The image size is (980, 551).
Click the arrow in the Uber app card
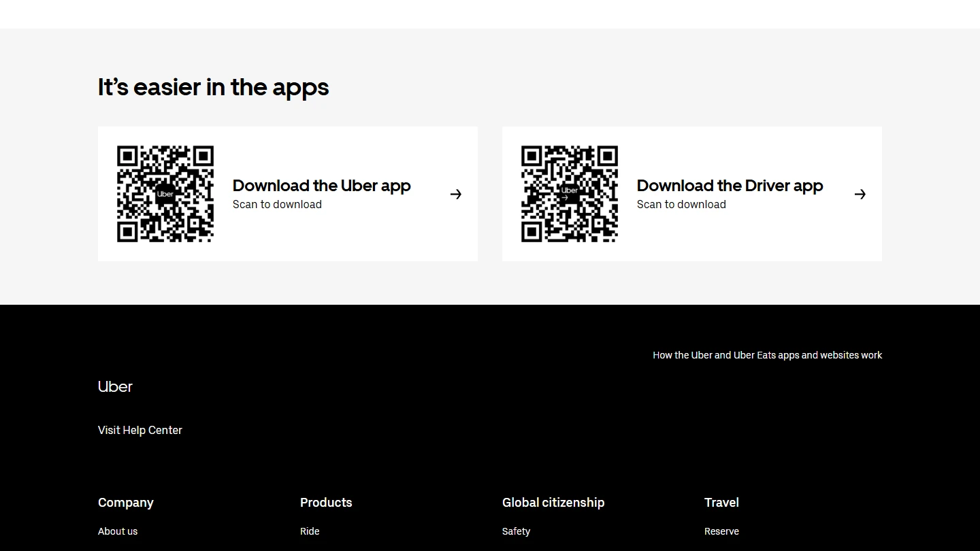[456, 195]
